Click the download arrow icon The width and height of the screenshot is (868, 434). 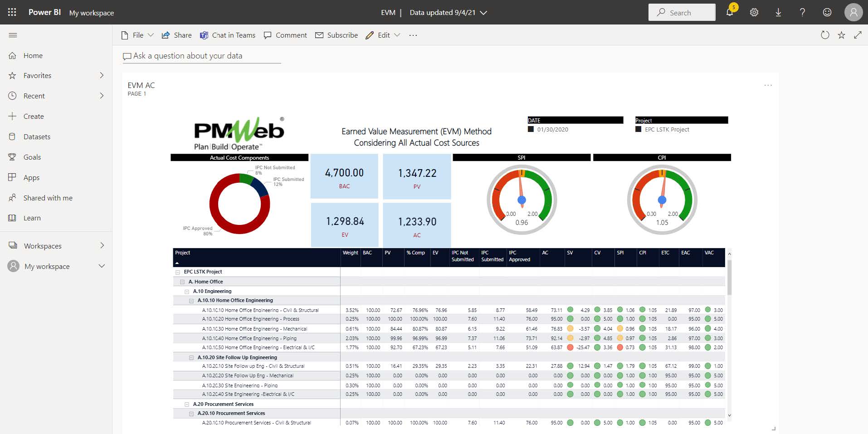(778, 13)
